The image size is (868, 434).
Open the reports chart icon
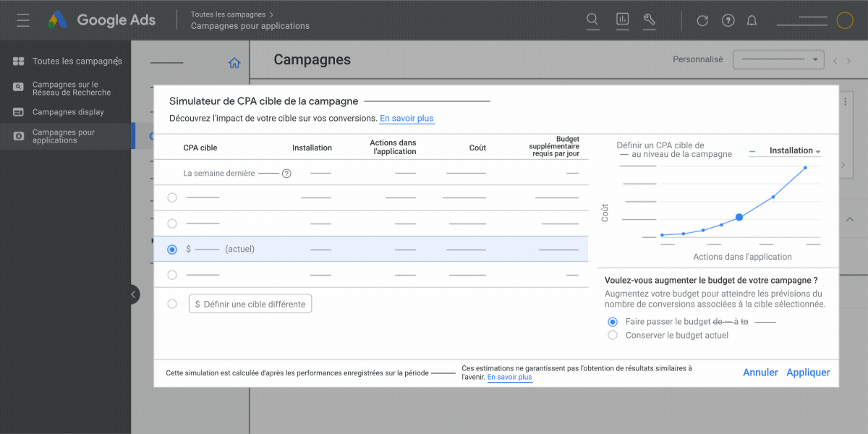(x=622, y=20)
